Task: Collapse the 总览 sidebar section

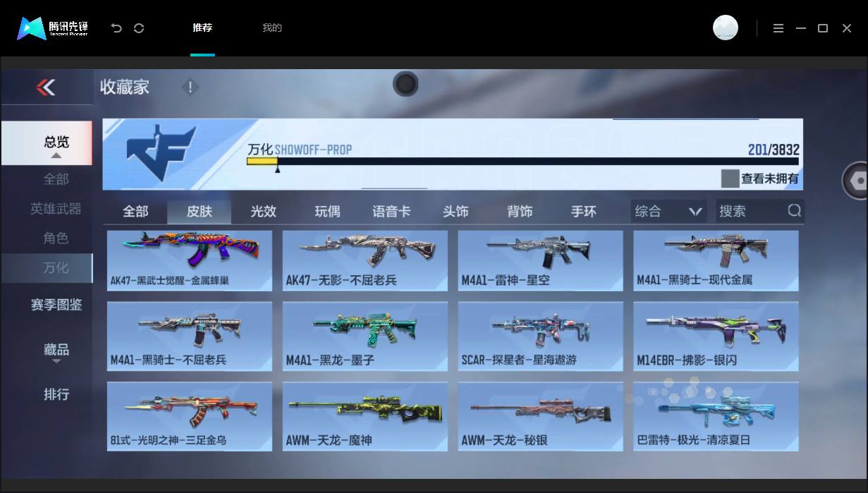Action: [47, 143]
